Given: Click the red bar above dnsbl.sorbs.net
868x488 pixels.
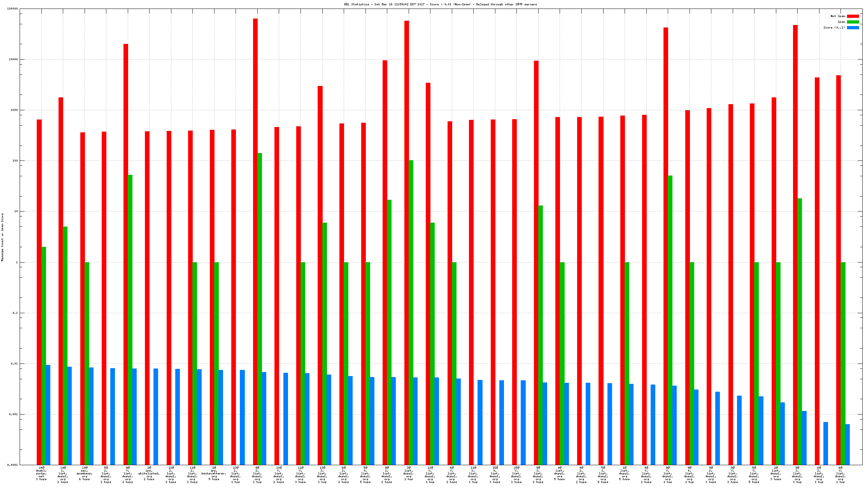Looking at the screenshot, I should coord(39,285).
